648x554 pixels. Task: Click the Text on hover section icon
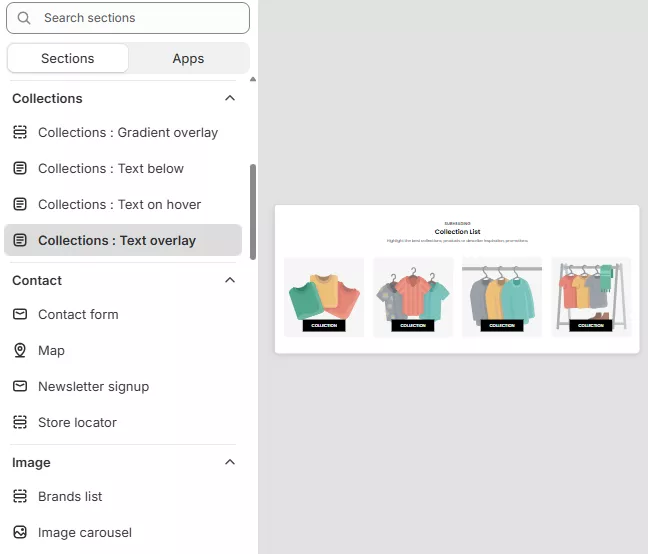[20, 204]
